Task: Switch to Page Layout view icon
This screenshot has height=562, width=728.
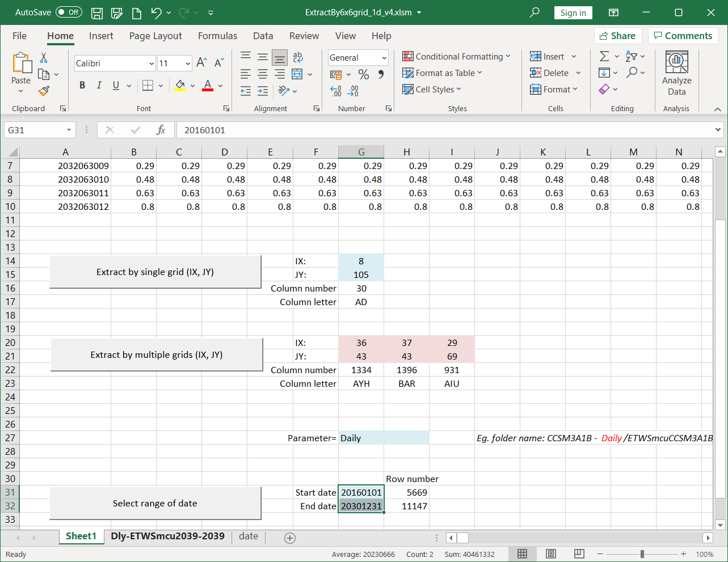Action: pos(550,553)
